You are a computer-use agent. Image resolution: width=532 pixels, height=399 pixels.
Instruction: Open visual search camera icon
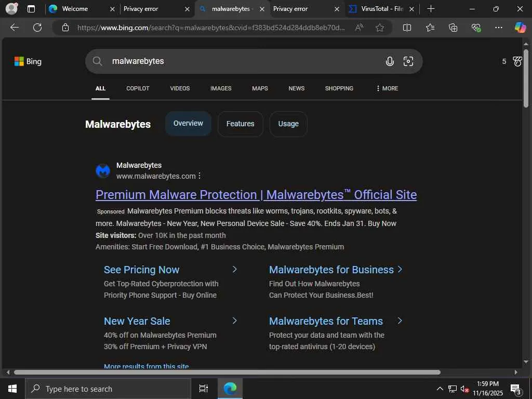coord(408,61)
